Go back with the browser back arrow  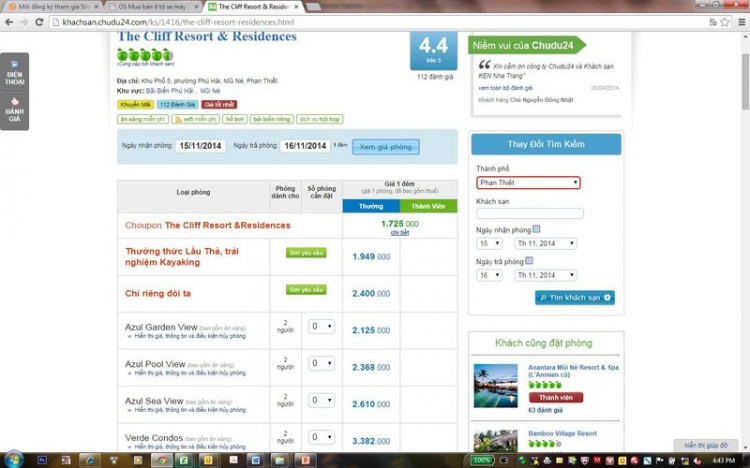click(9, 22)
